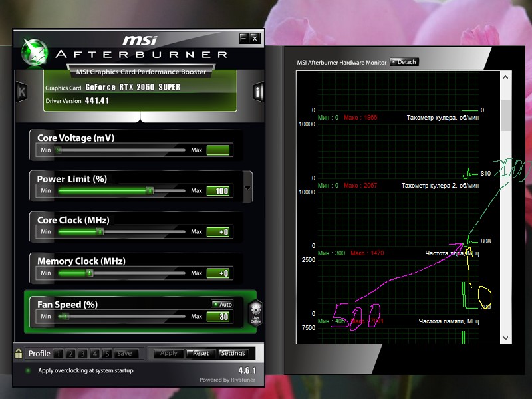Image resolution: width=532 pixels, height=399 pixels.
Task: Click the Частота памяти, МГц graph label
Action: coord(448,321)
